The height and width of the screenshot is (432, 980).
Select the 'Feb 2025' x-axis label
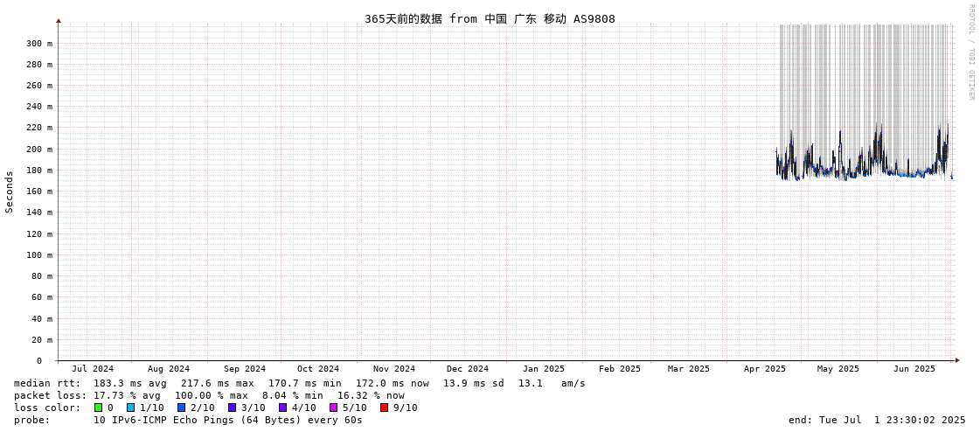[620, 369]
